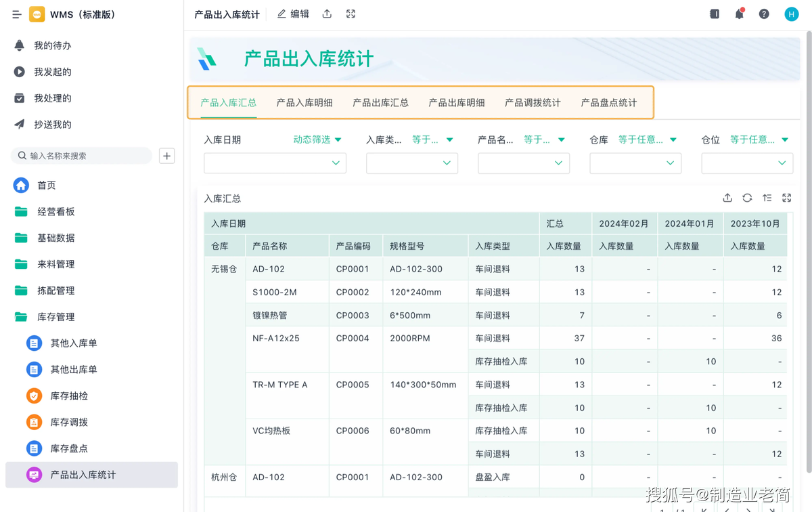Open the help question mark icon

point(764,14)
